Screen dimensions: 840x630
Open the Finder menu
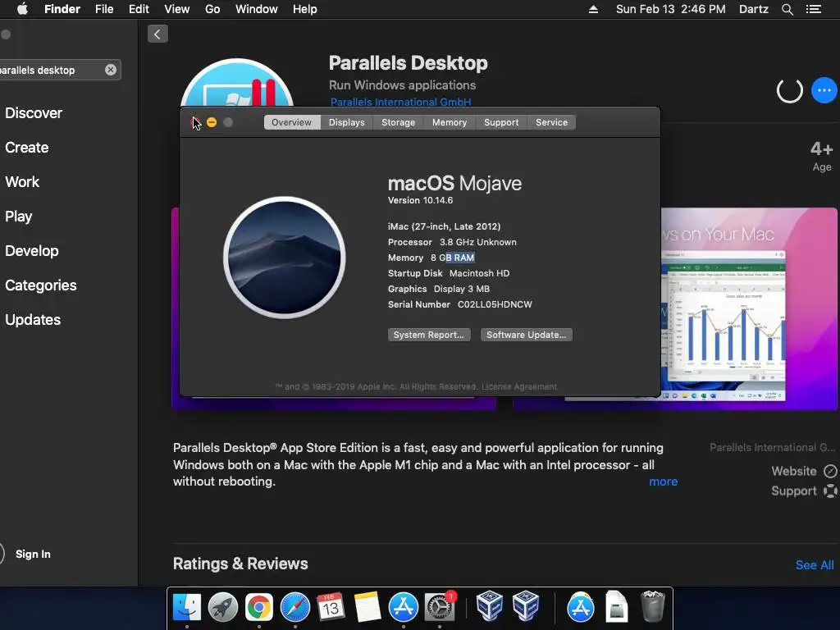pyautogui.click(x=62, y=9)
